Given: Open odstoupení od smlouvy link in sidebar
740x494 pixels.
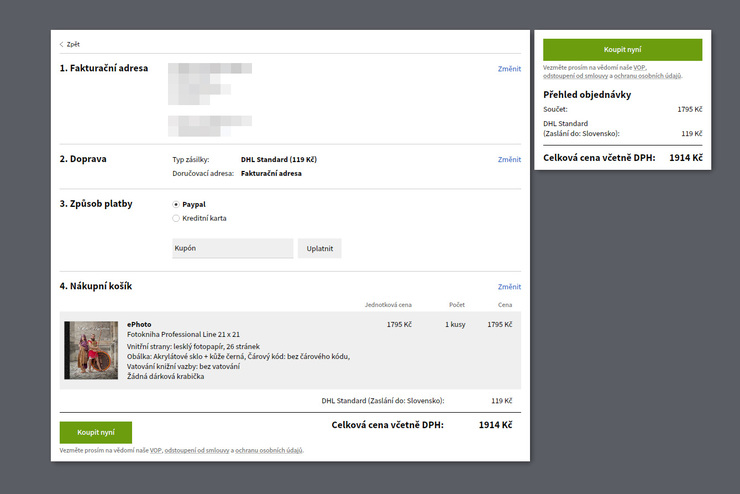Looking at the screenshot, I should (x=575, y=75).
